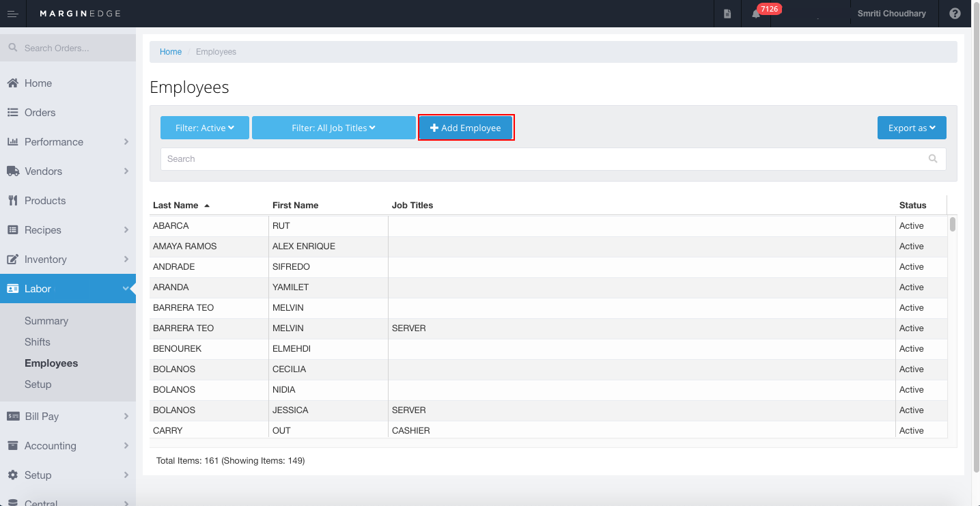Viewport: 980px width, 506px height.
Task: Click the Accounting archive box icon
Action: tap(12, 445)
